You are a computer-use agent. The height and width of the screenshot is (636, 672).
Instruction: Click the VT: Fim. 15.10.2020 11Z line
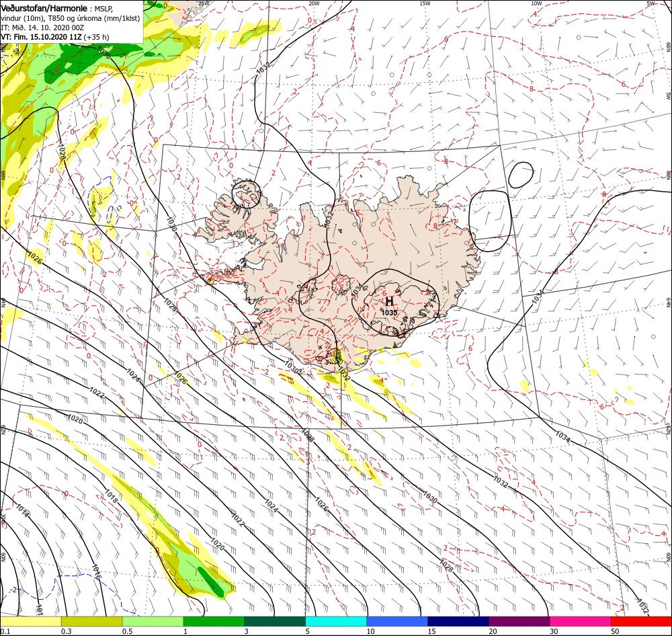55,37
